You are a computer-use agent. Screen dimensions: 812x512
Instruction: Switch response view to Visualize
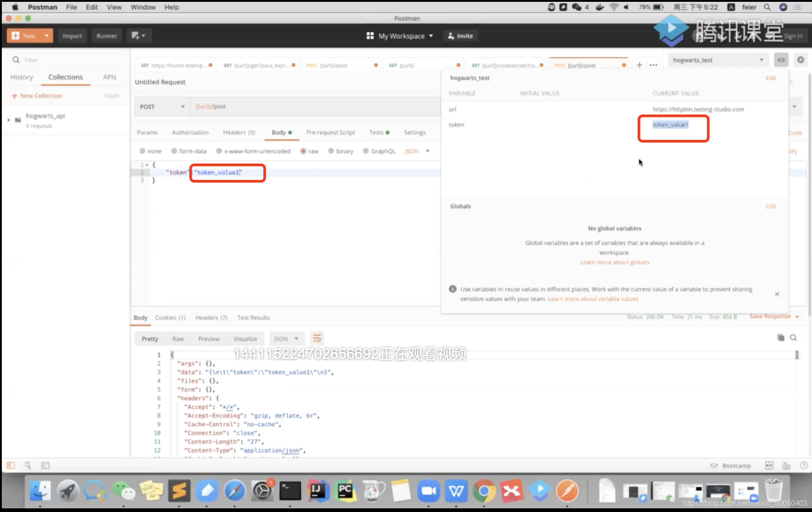[x=245, y=339]
